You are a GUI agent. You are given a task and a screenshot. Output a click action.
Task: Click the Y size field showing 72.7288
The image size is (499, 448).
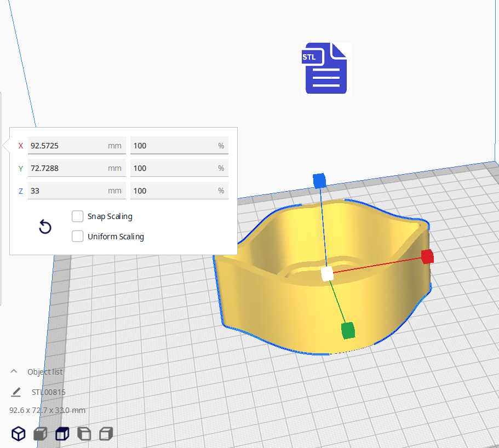click(66, 168)
